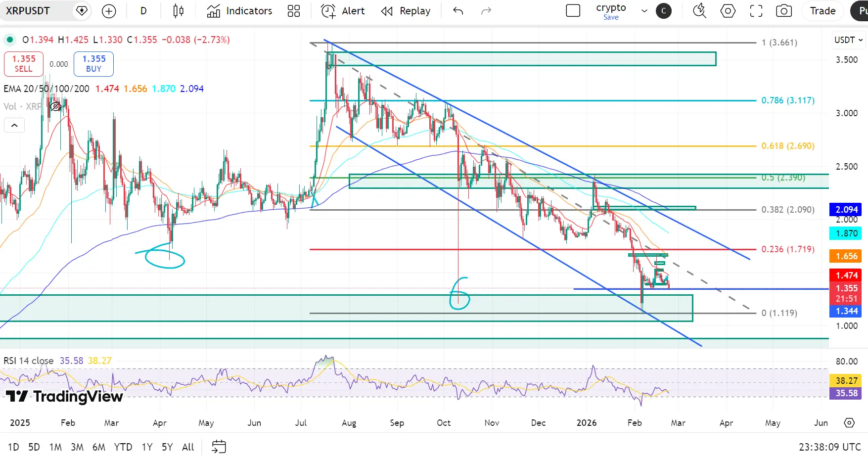Click the 0 (1.119) Fibonacci level label

(x=779, y=313)
